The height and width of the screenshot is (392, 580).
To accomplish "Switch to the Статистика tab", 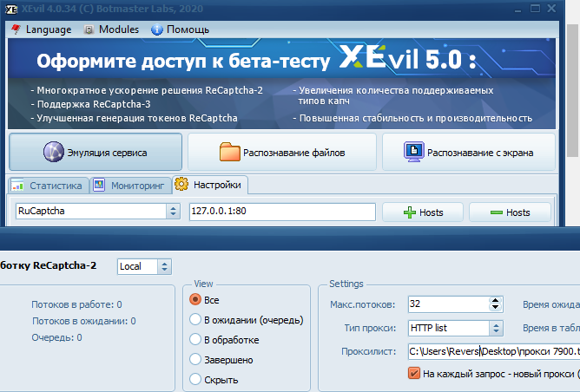I will point(49,185).
